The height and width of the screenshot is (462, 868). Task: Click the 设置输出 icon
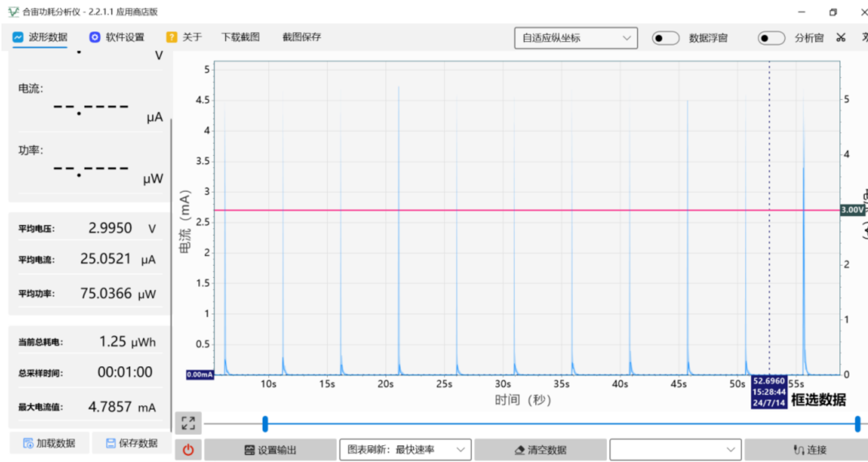[249, 450]
